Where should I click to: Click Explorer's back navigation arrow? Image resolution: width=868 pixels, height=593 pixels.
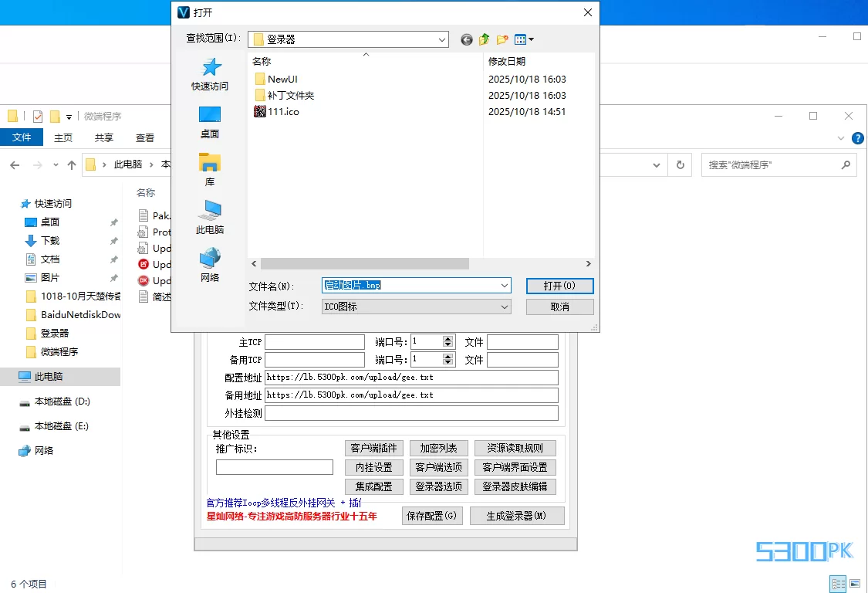point(15,165)
